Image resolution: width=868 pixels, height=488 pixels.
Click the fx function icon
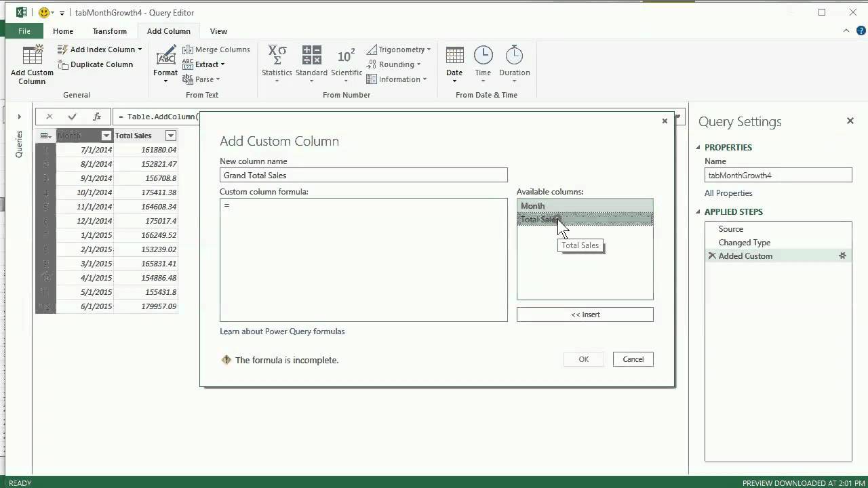click(x=97, y=117)
